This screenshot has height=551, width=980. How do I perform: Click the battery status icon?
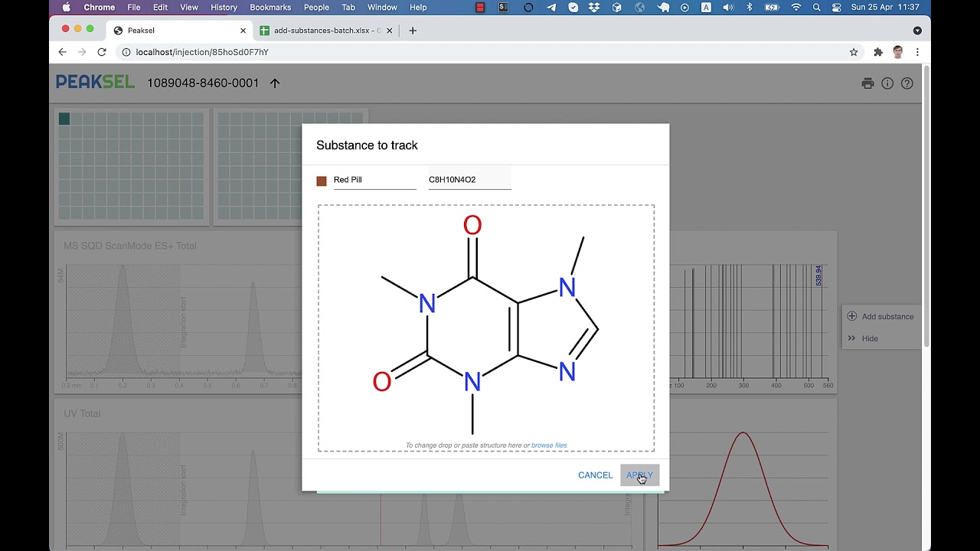[773, 8]
